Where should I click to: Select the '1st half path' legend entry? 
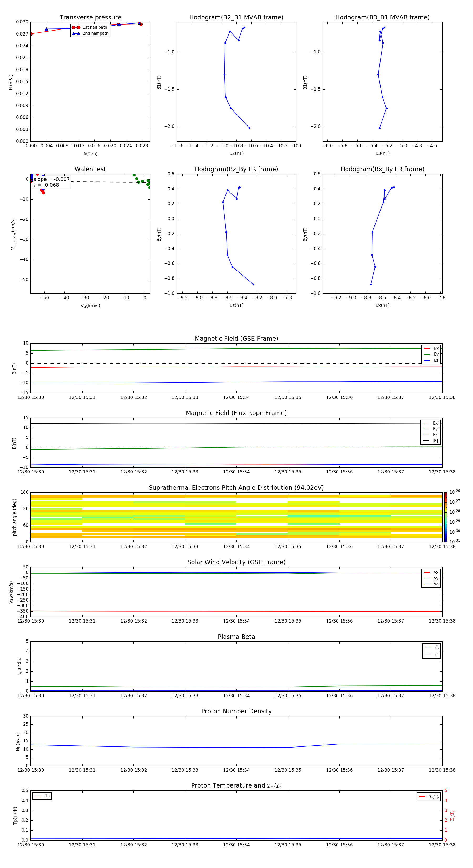pyautogui.click(x=90, y=27)
